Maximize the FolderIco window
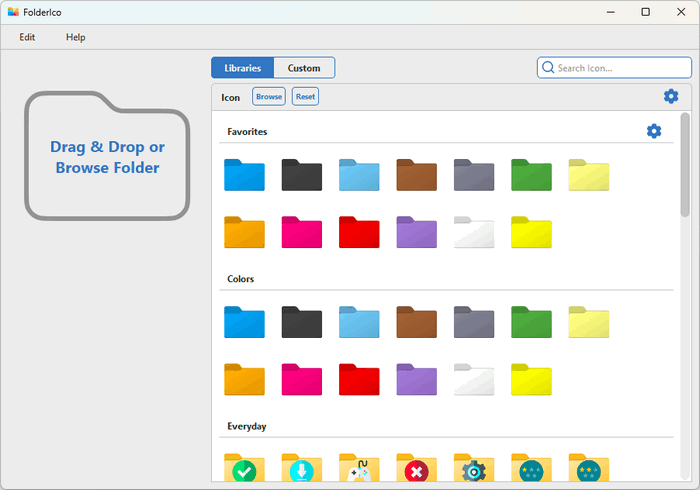This screenshot has height=490, width=700. [x=646, y=12]
